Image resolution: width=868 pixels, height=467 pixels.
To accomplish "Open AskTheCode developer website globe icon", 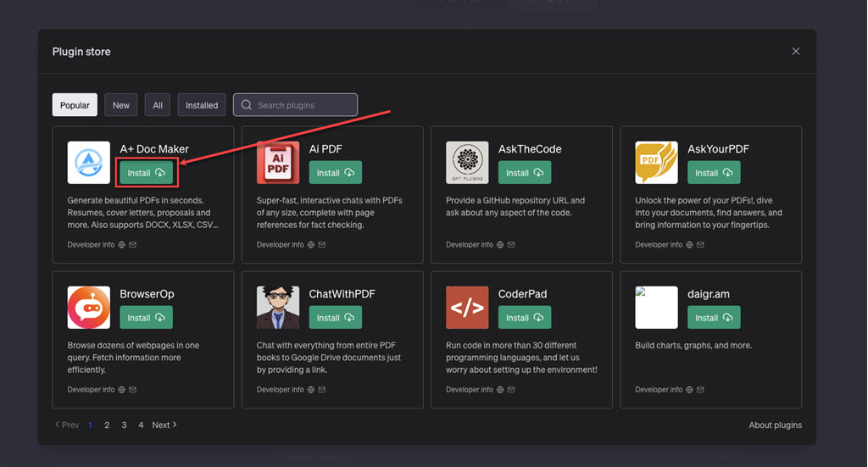I will point(500,245).
